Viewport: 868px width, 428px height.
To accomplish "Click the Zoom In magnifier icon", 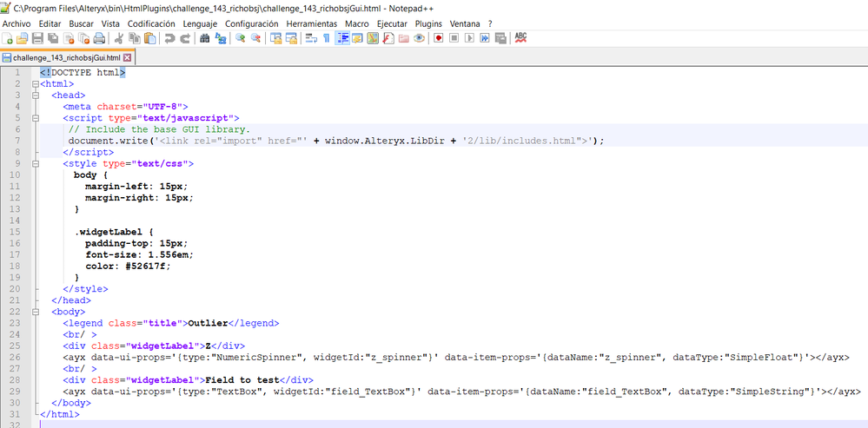I will coord(241,38).
